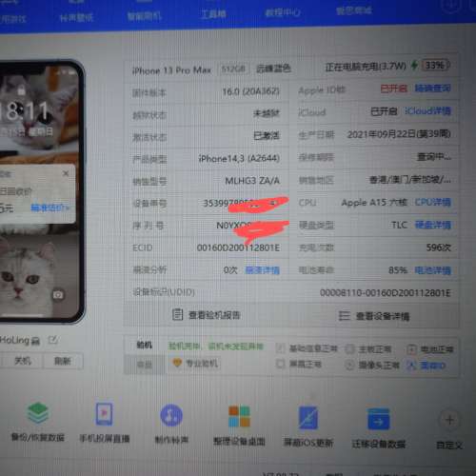The height and width of the screenshot is (476, 476).
Task: Click the 512GB storage label
Action: (x=233, y=69)
